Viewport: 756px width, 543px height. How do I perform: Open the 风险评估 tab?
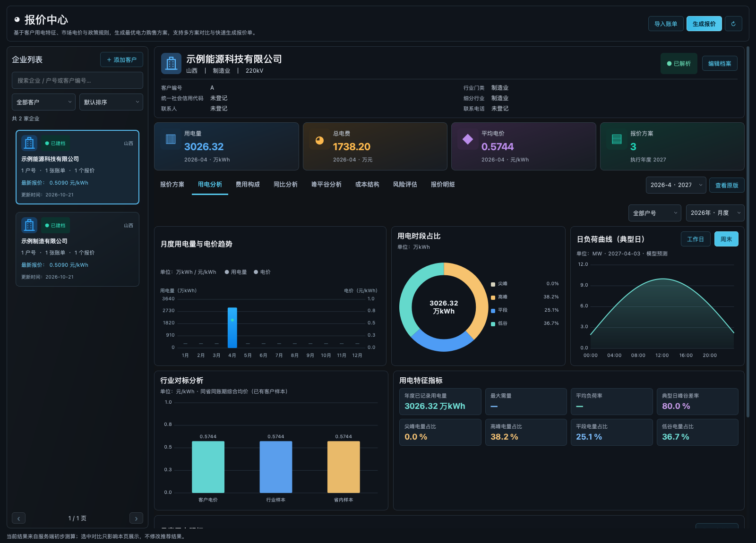pos(405,185)
